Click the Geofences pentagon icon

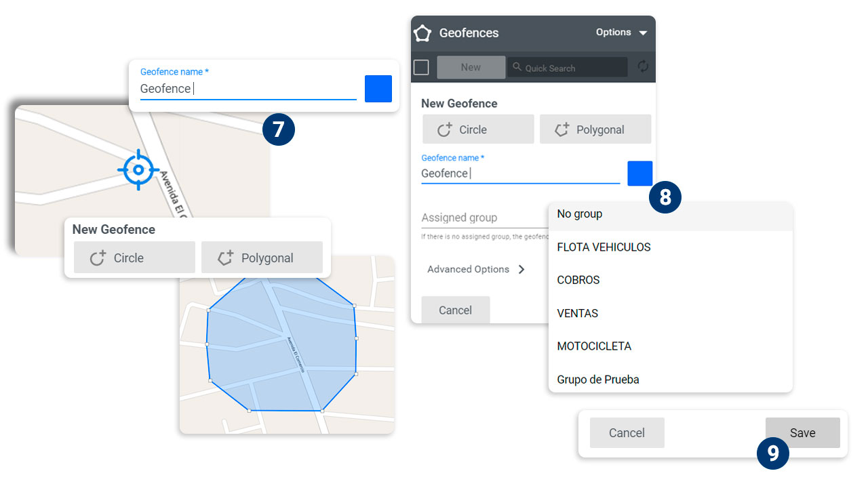coord(422,33)
